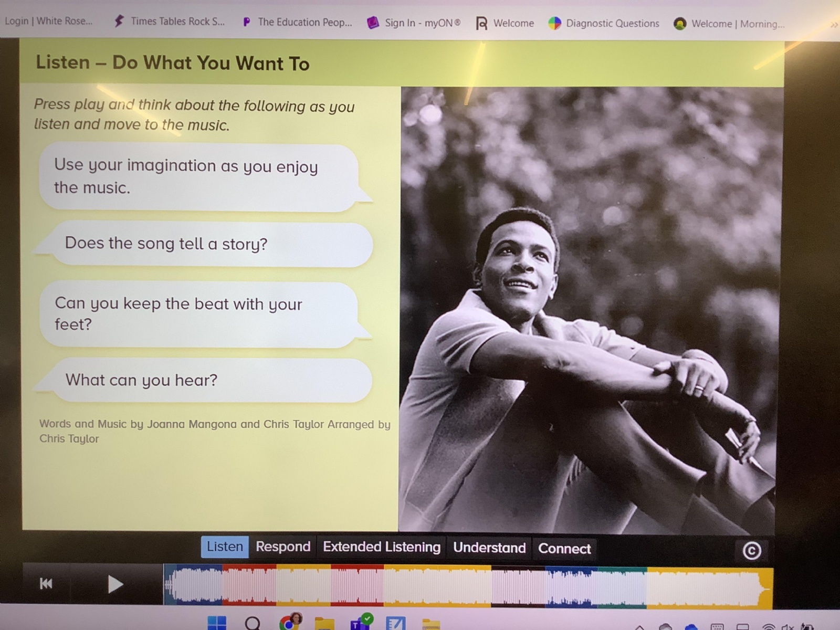The height and width of the screenshot is (630, 840).
Task: Click the myON bookmark favicon
Action: tap(373, 23)
